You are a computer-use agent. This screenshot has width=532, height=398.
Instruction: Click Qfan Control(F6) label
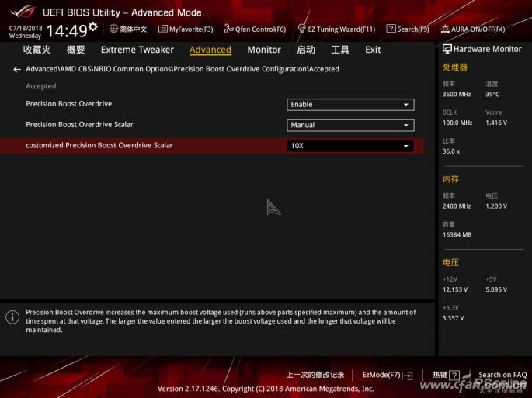pyautogui.click(x=261, y=29)
